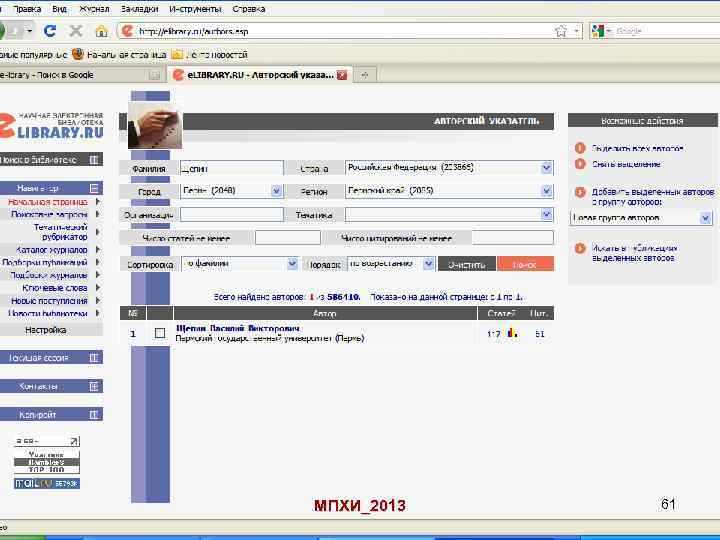Screen dimensions: 720x540
Task: Go to the browser home page icon
Action: pos(101,31)
